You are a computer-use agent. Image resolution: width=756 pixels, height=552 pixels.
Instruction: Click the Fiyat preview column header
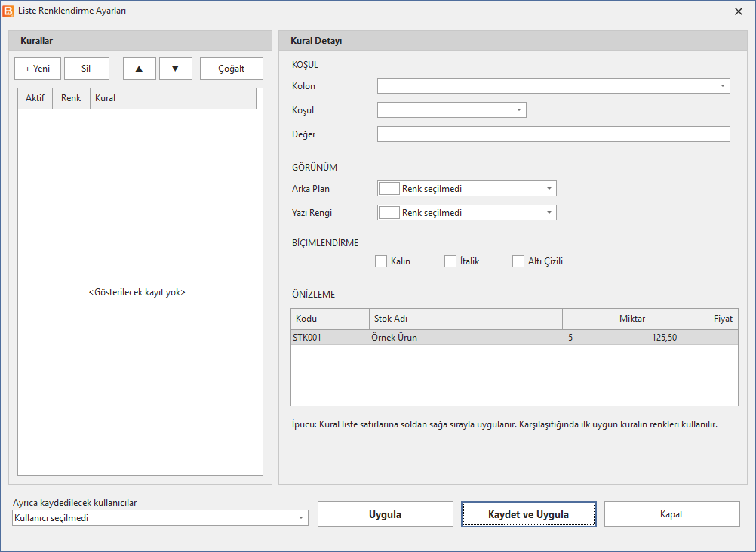[694, 319]
